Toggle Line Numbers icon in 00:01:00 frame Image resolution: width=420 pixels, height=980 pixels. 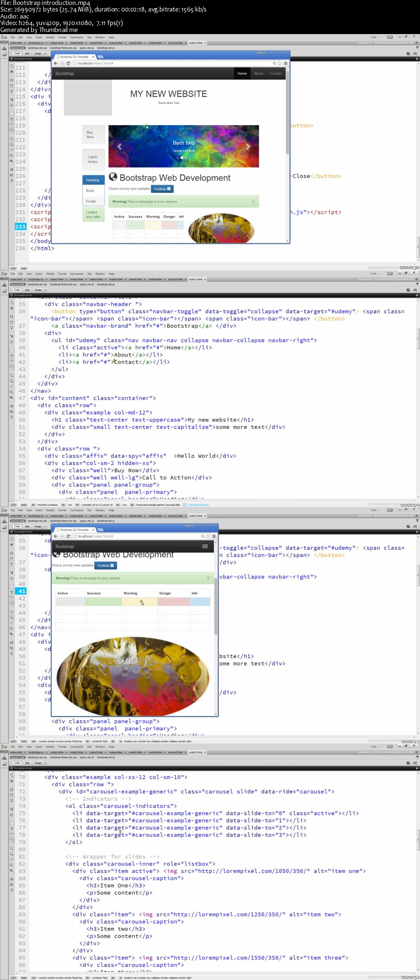[11, 350]
